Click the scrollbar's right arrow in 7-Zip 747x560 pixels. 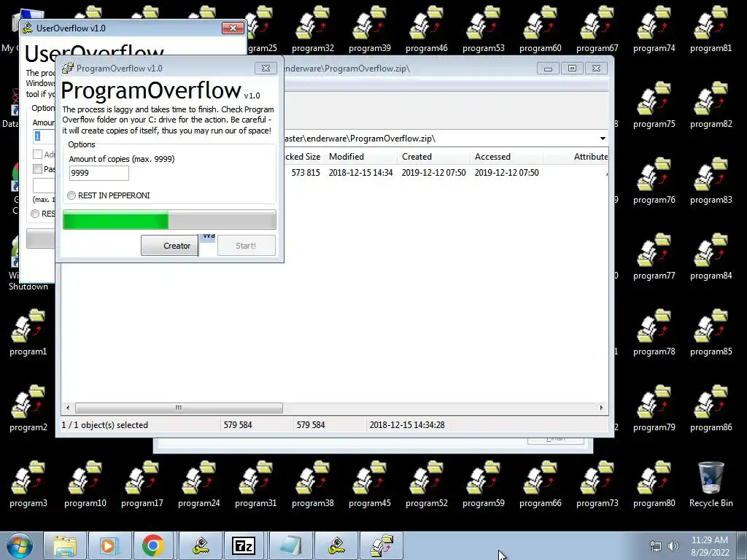click(601, 408)
